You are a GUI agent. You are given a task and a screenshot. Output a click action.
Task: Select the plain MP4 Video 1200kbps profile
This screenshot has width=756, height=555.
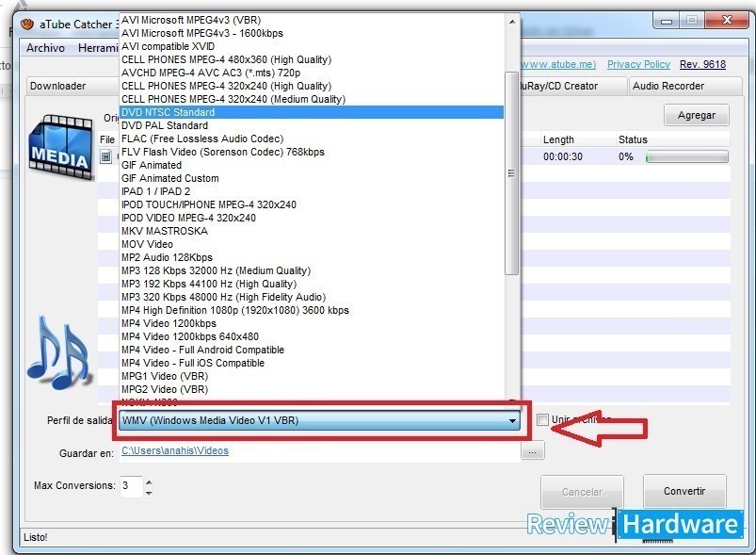coord(312,323)
